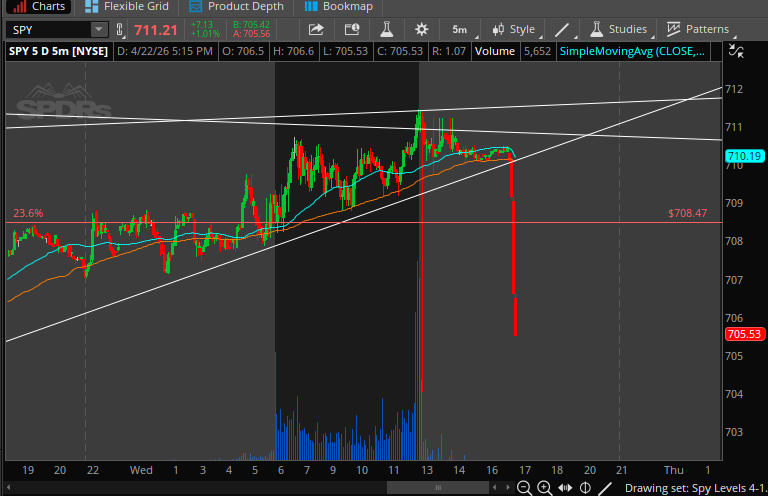Image resolution: width=768 pixels, height=496 pixels.
Task: Toggle the crosshair cursor icon
Action: [x=585, y=488]
